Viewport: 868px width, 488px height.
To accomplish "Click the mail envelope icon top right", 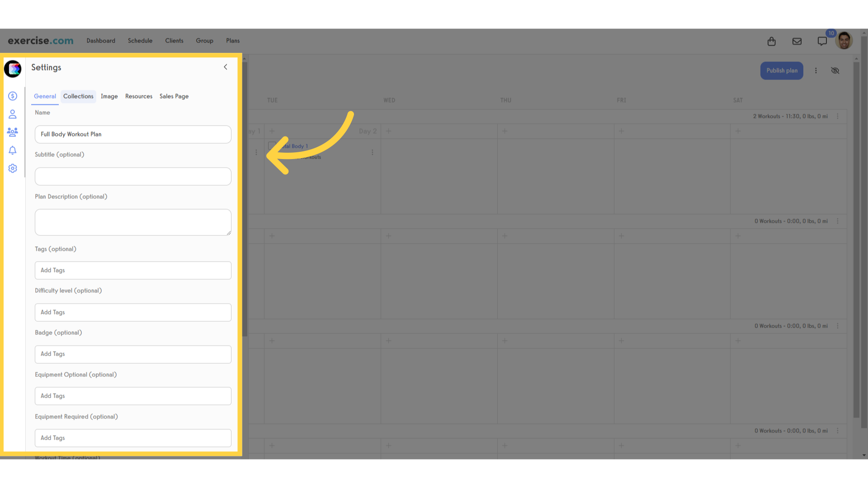I will [797, 41].
